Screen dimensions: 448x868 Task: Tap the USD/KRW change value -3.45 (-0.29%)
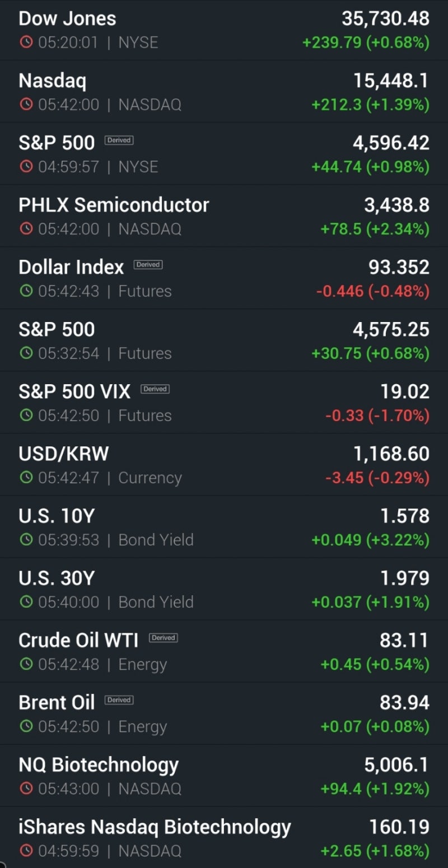(377, 478)
